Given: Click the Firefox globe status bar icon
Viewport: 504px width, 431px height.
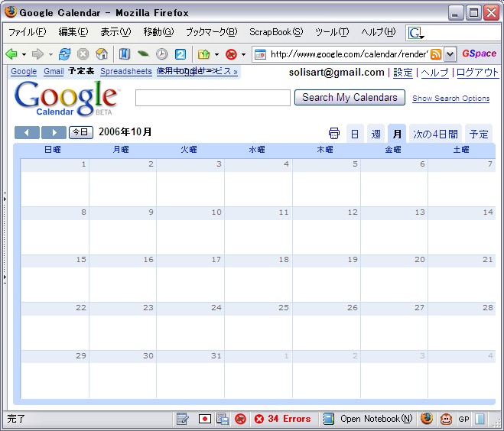Looking at the screenshot, I should coord(427,419).
